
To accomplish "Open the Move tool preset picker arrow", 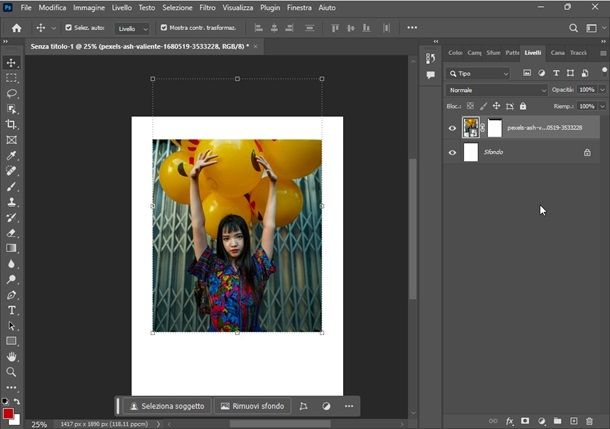I will click(x=54, y=28).
